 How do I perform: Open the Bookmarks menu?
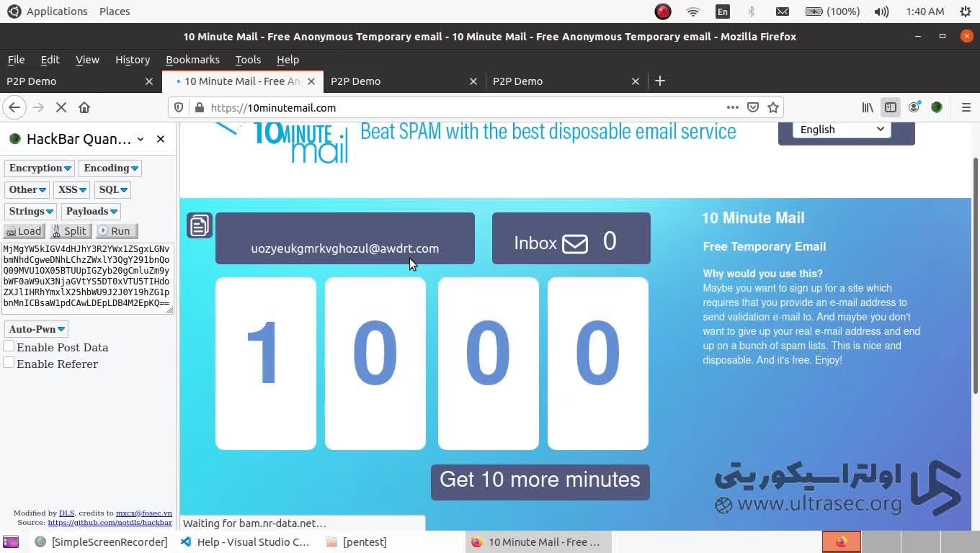[192, 60]
